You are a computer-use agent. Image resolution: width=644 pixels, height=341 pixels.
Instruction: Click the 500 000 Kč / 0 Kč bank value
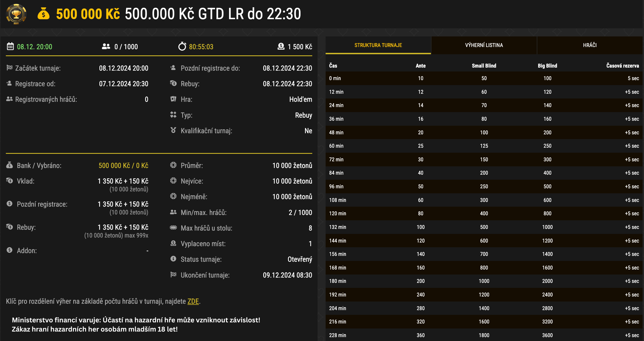pyautogui.click(x=123, y=165)
